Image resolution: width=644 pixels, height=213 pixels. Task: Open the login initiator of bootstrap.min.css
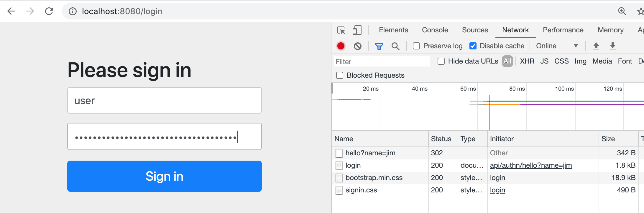pyautogui.click(x=497, y=178)
